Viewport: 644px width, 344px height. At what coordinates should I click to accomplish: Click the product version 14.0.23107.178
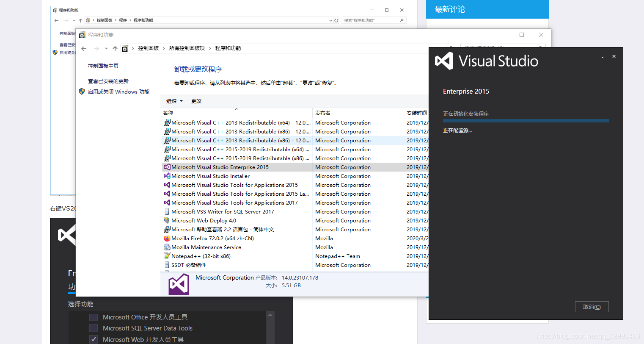tap(300, 277)
